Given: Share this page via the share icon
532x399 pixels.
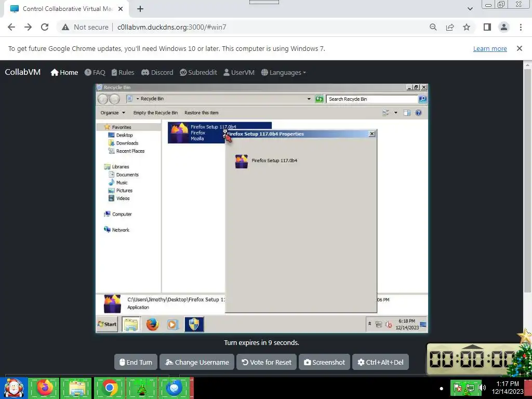Looking at the screenshot, I should pyautogui.click(x=450, y=27).
